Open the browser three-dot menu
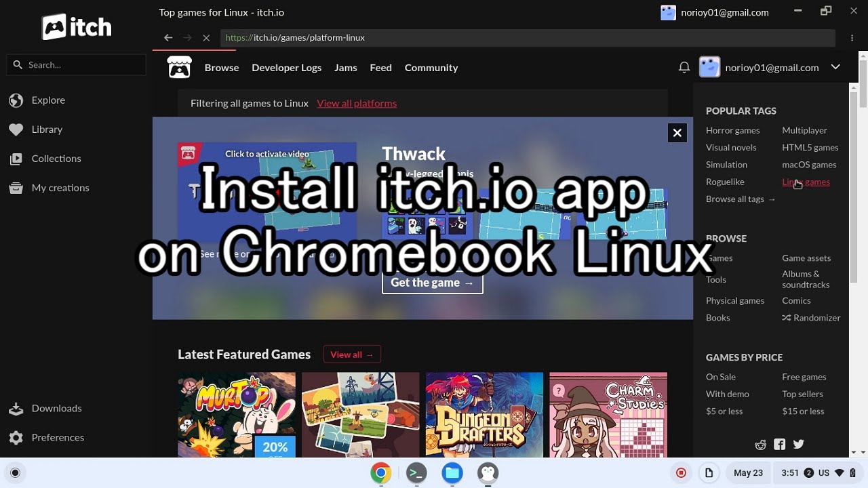This screenshot has width=868, height=488. 852,38
